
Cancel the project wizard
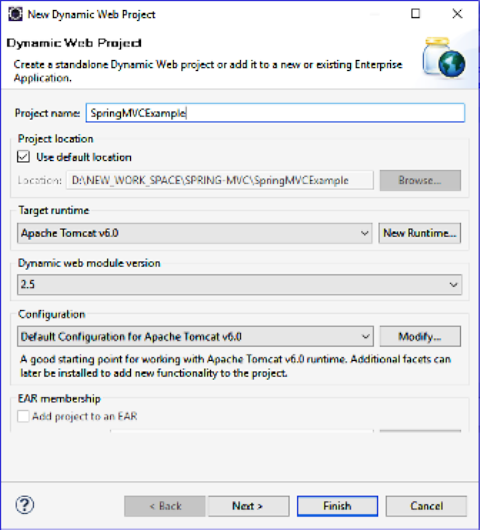click(x=426, y=506)
